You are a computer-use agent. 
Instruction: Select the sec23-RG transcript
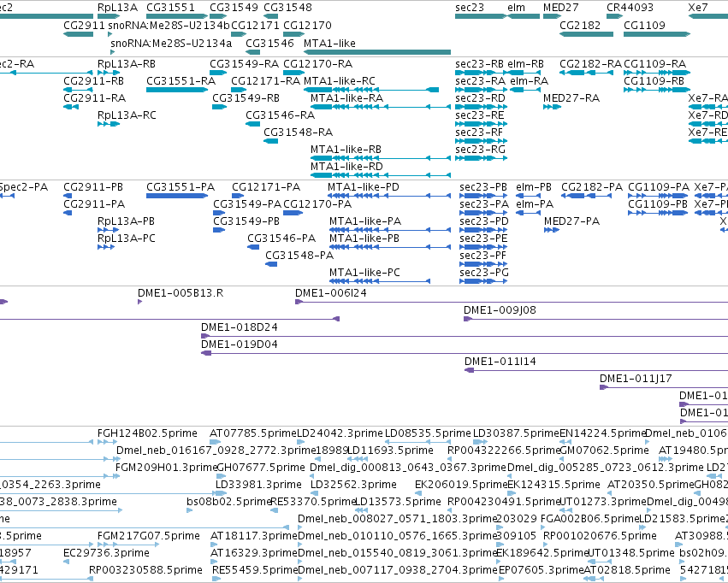pos(482,158)
